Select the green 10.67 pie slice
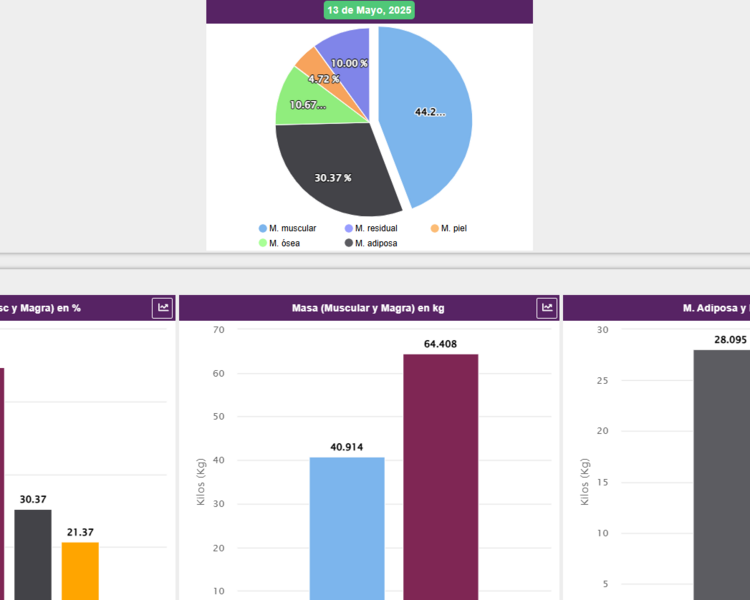 click(300, 105)
